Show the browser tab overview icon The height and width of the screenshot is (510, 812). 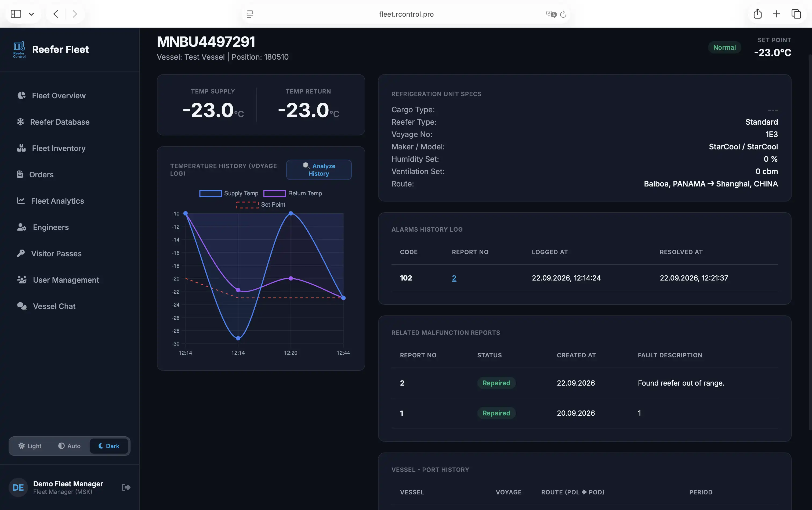click(796, 14)
